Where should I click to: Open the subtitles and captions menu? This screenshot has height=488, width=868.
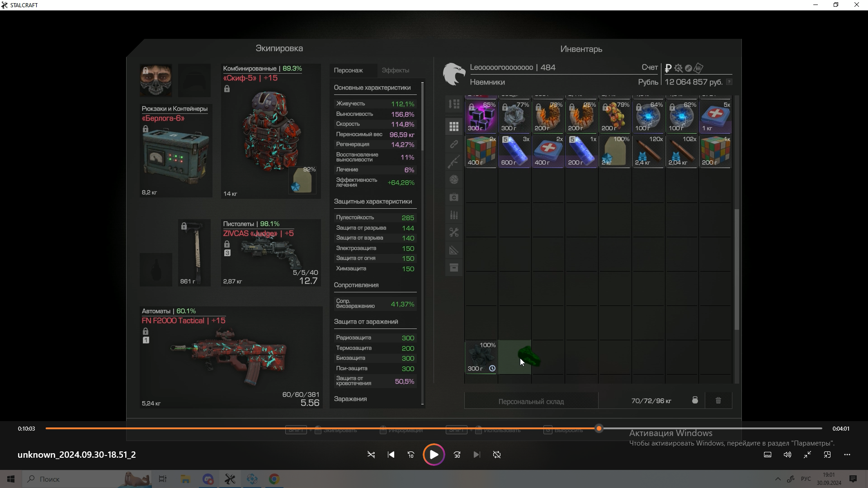(x=768, y=455)
